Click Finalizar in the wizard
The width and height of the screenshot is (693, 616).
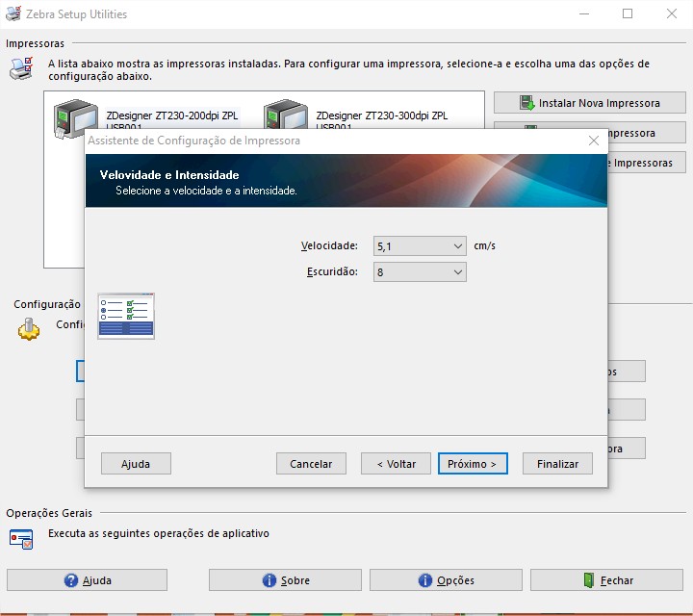pyautogui.click(x=557, y=464)
